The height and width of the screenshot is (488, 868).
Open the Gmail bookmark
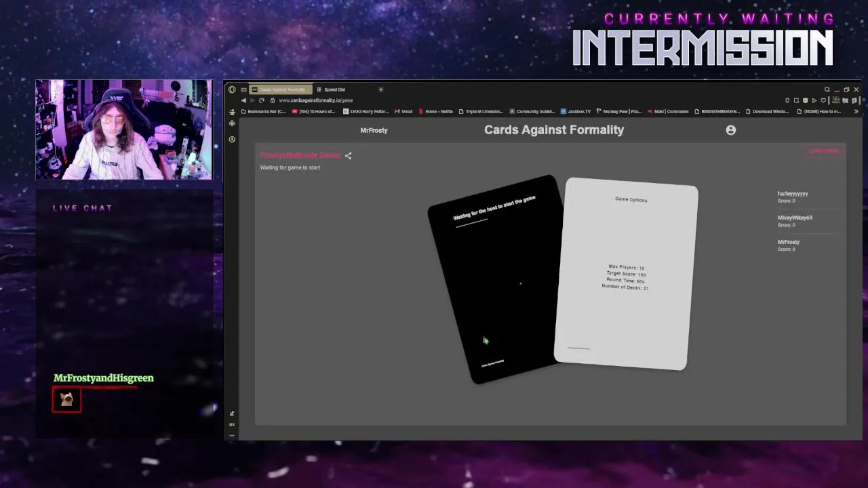pos(403,111)
